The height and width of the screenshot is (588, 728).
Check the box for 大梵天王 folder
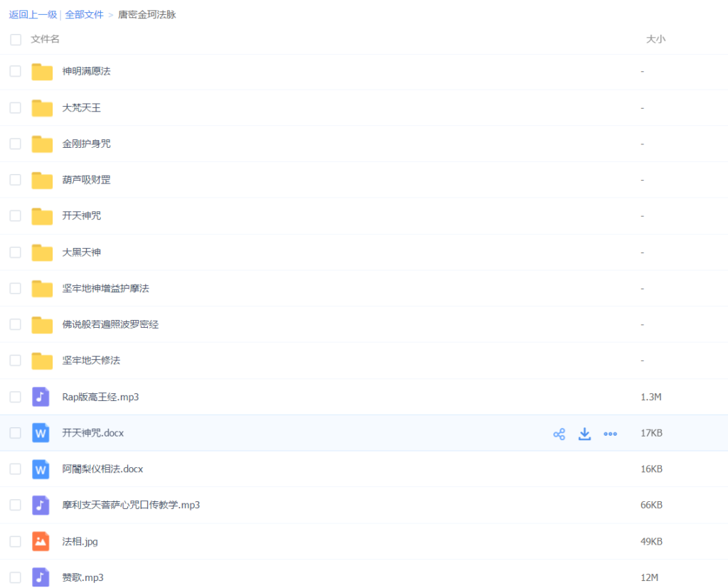[x=16, y=108]
